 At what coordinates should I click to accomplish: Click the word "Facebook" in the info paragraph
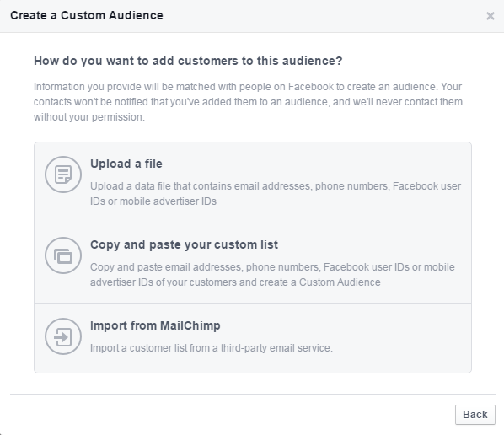point(311,87)
